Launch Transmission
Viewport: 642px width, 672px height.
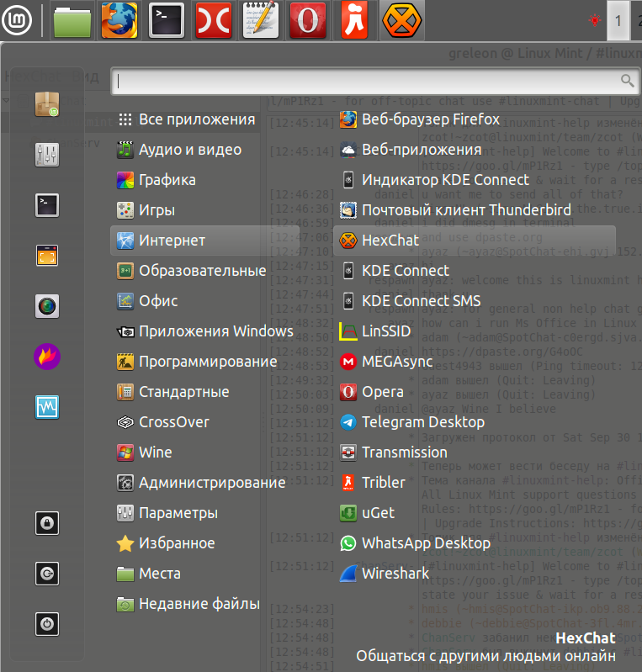point(475,452)
